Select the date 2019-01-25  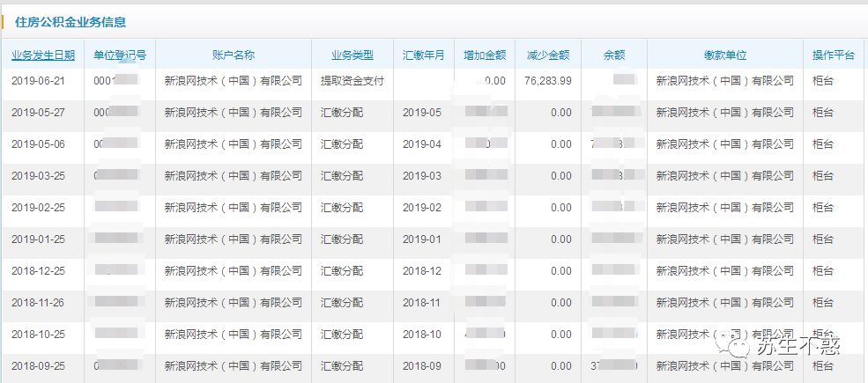(x=38, y=239)
